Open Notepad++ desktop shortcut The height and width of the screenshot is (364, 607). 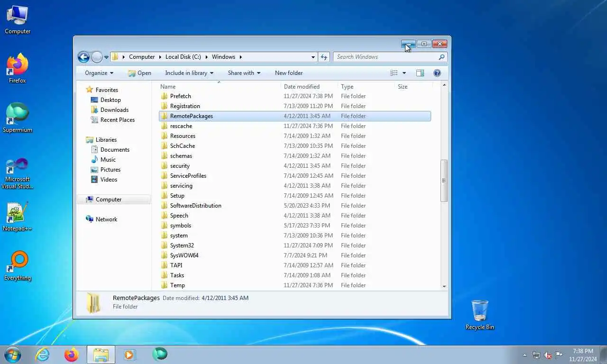tap(18, 217)
